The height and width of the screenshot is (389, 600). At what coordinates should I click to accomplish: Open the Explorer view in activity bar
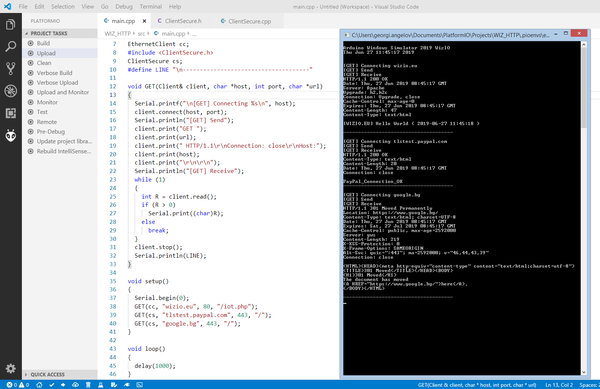pyautogui.click(x=10, y=25)
